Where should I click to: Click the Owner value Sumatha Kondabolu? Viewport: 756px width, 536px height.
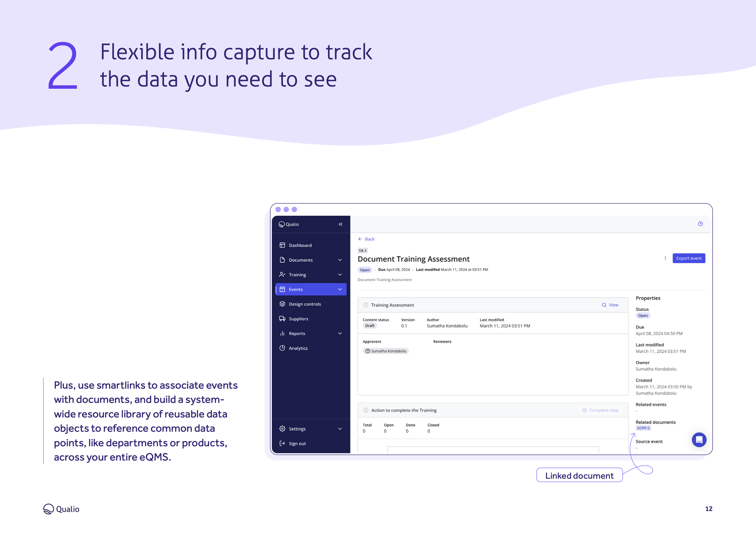(x=656, y=369)
